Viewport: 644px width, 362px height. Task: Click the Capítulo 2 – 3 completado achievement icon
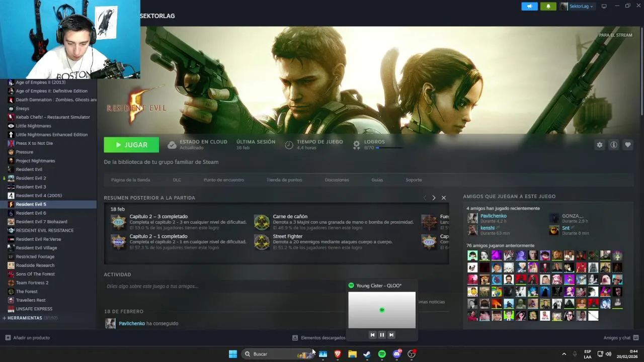click(x=118, y=222)
